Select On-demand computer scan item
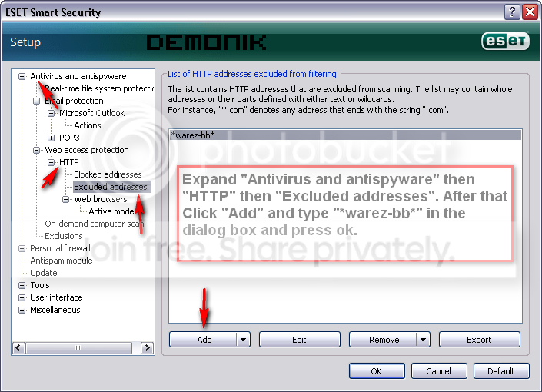542x392 pixels. (x=95, y=224)
